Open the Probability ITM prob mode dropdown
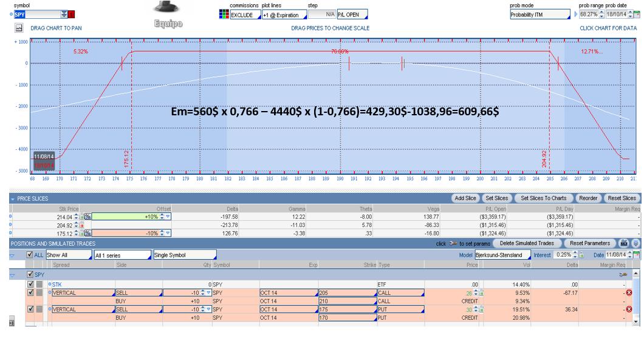 tap(540, 15)
